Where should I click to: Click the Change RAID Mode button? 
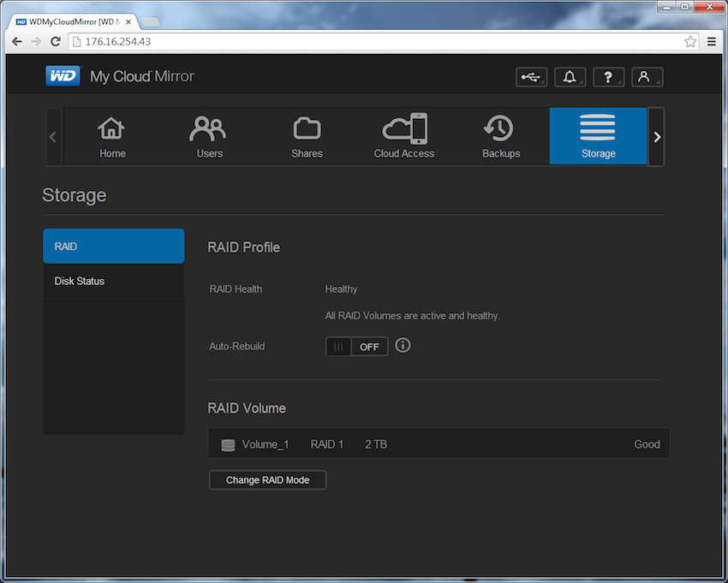267,480
